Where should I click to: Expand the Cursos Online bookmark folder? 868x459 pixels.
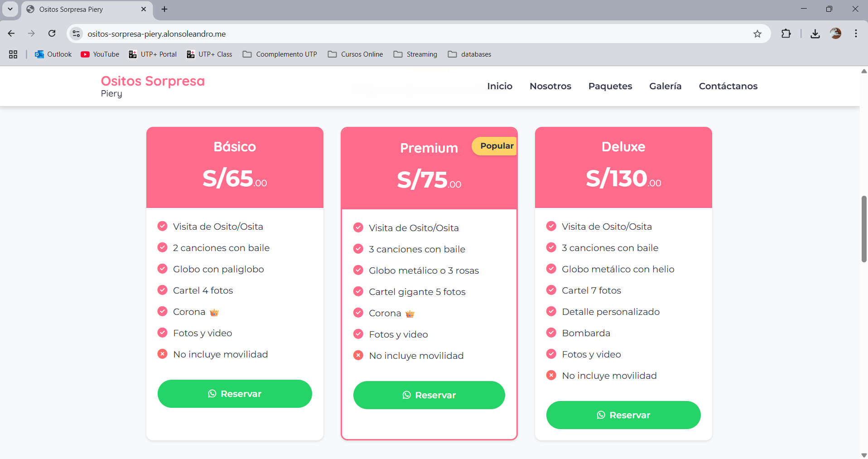[x=356, y=54]
